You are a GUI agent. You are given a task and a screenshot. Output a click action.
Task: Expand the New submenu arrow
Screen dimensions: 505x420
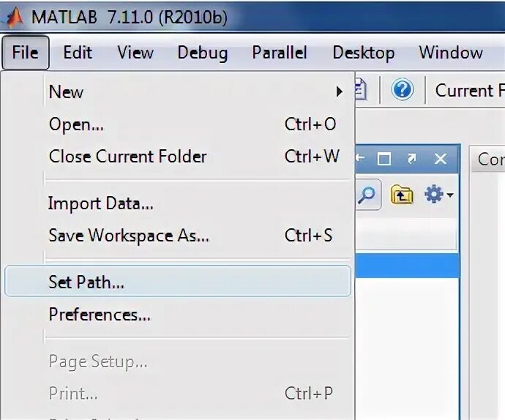339,91
